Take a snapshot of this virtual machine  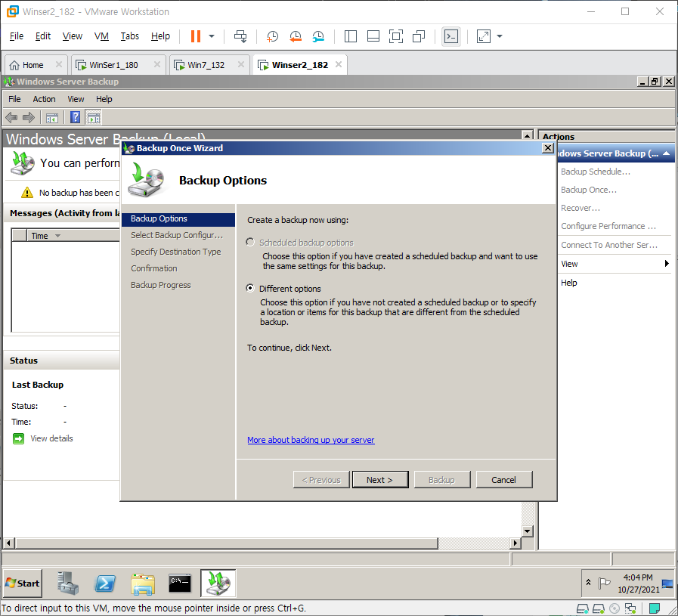(x=272, y=36)
